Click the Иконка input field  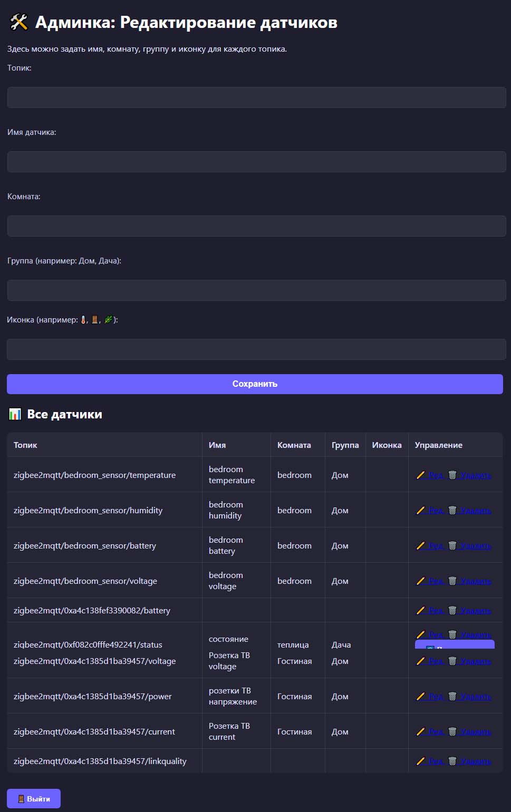tap(255, 349)
